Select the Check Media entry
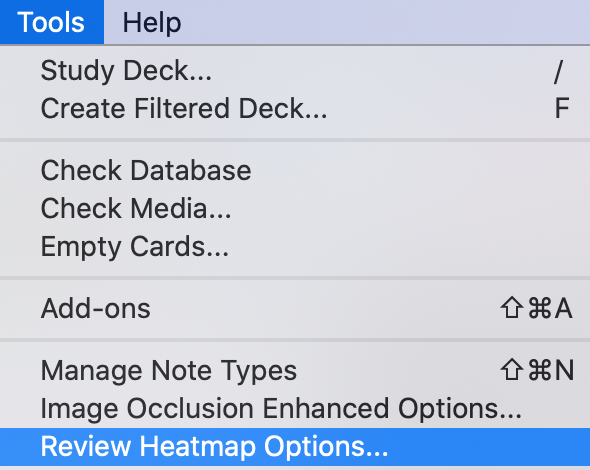This screenshot has height=470, width=590. point(295,208)
